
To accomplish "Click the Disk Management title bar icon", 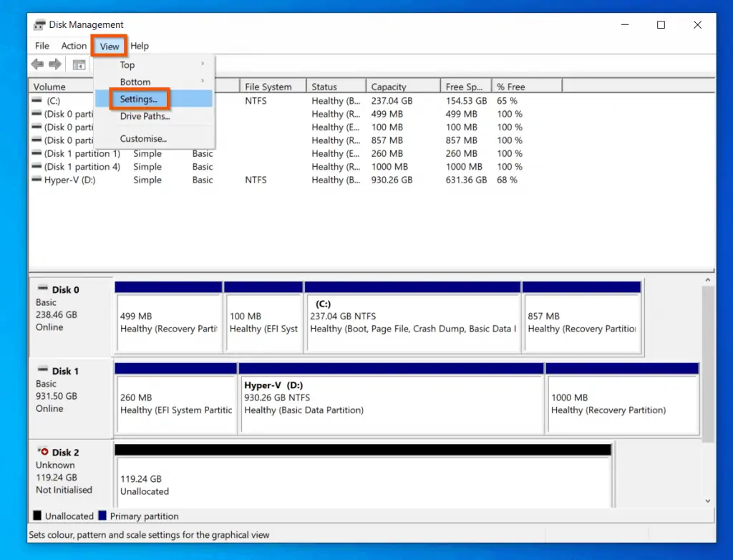I will 40,25.
